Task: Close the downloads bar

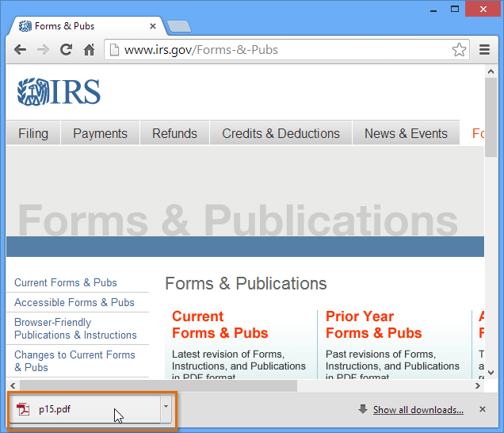Action: point(482,409)
